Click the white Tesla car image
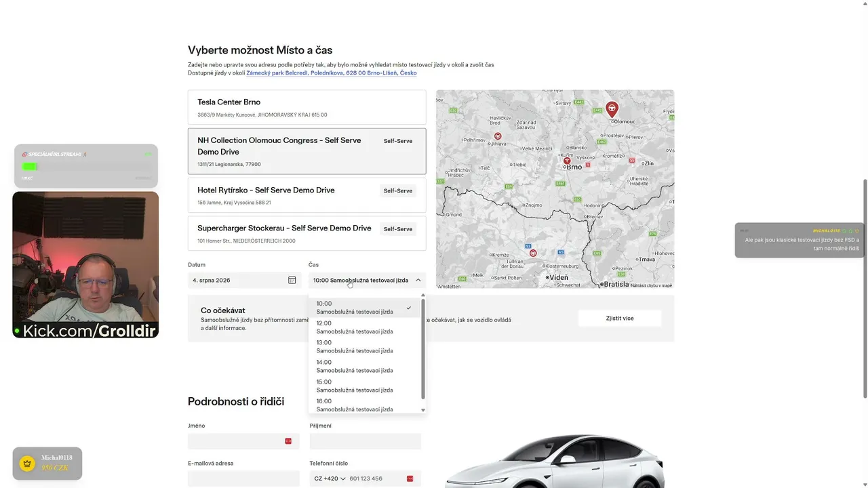Image resolution: width=868 pixels, height=488 pixels. (x=556, y=461)
